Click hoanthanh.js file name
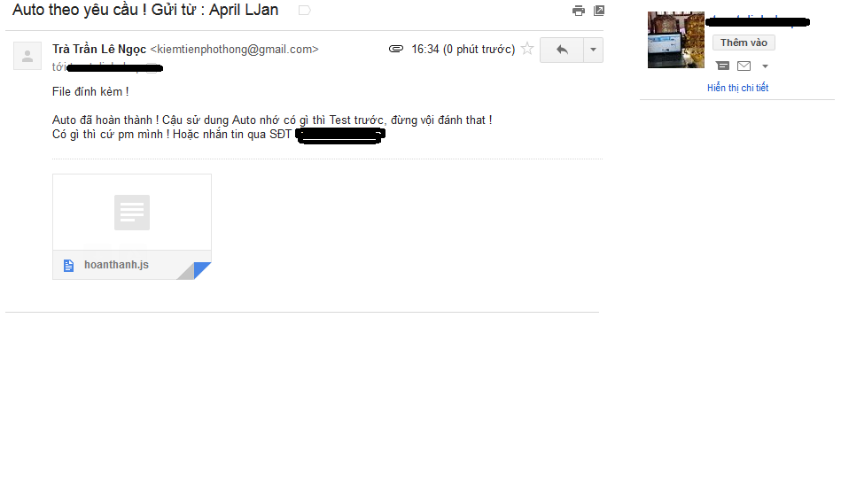 pyautogui.click(x=116, y=265)
